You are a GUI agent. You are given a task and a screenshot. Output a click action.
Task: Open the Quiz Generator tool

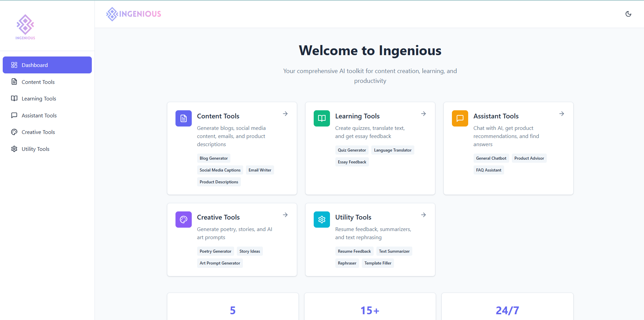point(352,150)
